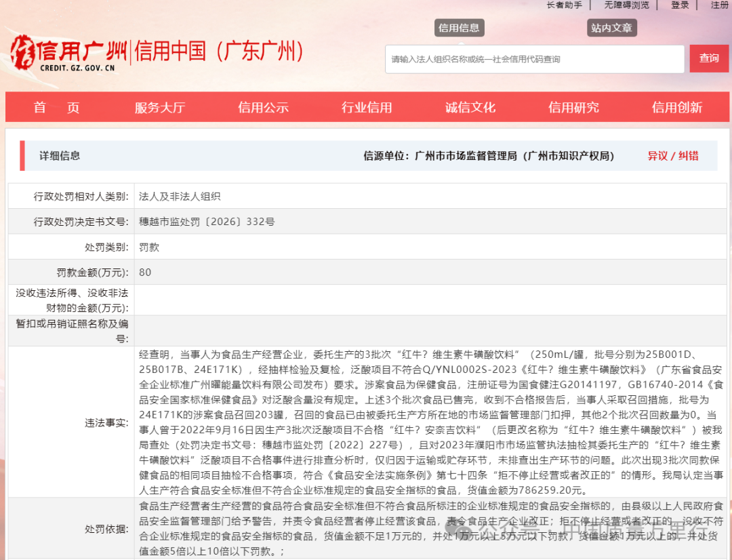Click the 违法事实 row label
This screenshot has width=732, height=560.
click(107, 422)
